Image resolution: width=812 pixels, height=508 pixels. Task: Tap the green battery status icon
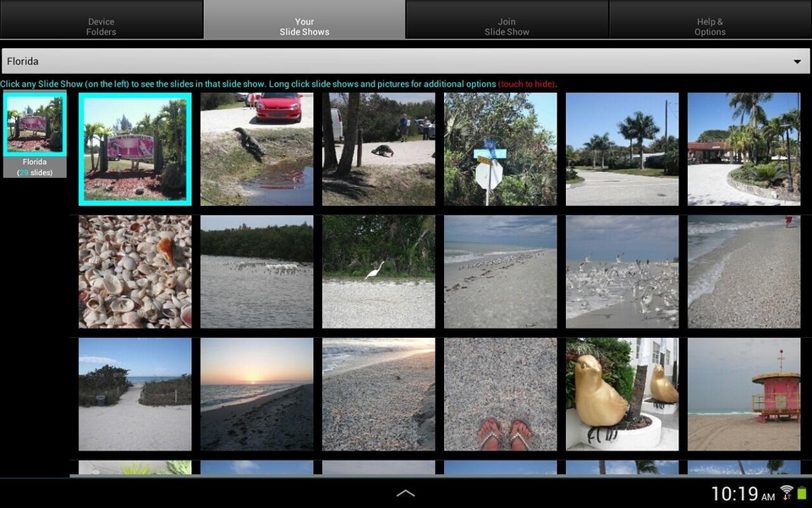(x=802, y=493)
